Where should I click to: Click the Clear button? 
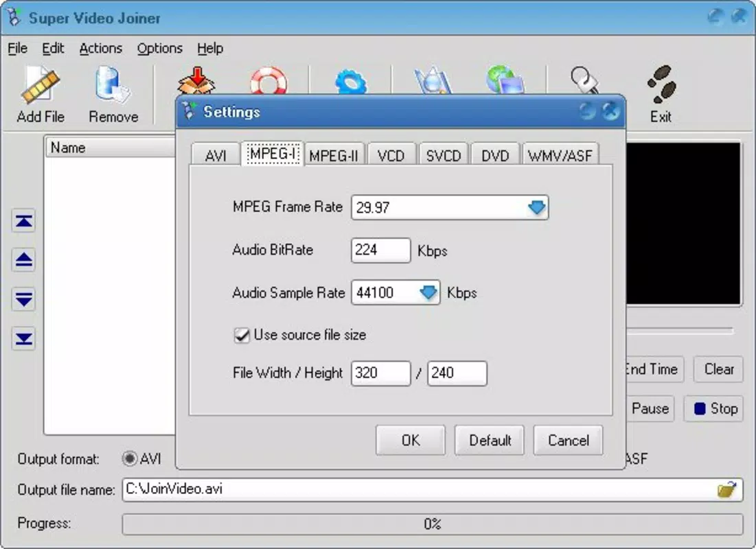point(718,369)
